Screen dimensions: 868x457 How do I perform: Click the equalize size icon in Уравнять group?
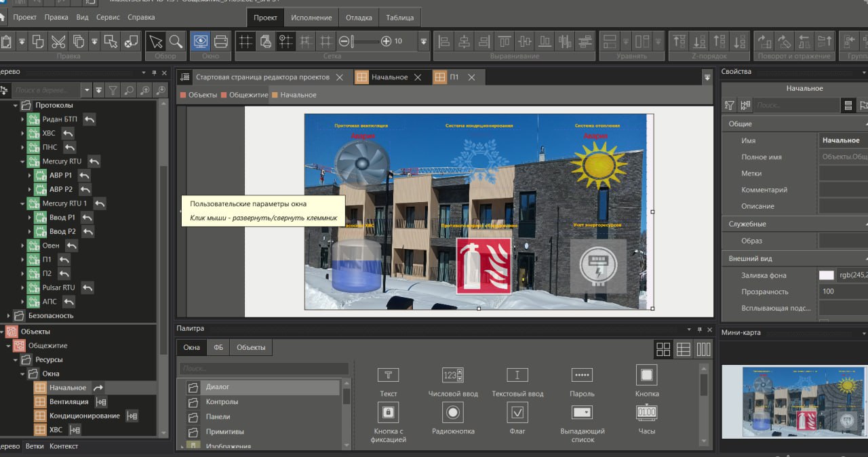(x=610, y=41)
